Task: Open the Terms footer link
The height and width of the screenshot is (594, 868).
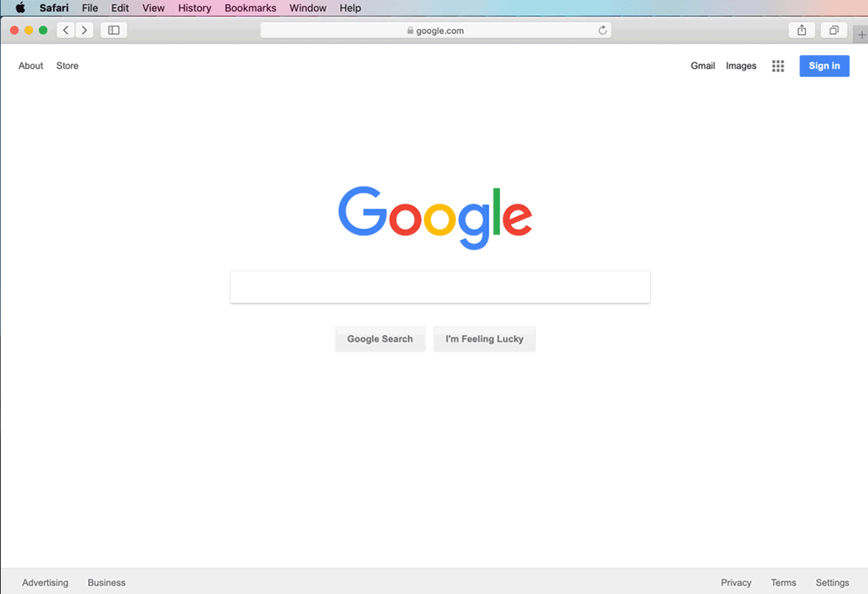Action: click(784, 583)
